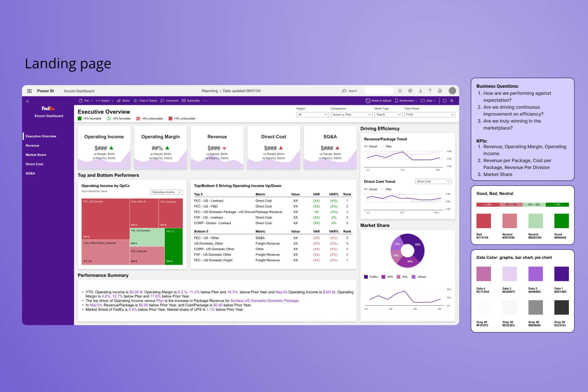Click the Operating Margin KPI card
This screenshot has width=588, height=392.
160,148
